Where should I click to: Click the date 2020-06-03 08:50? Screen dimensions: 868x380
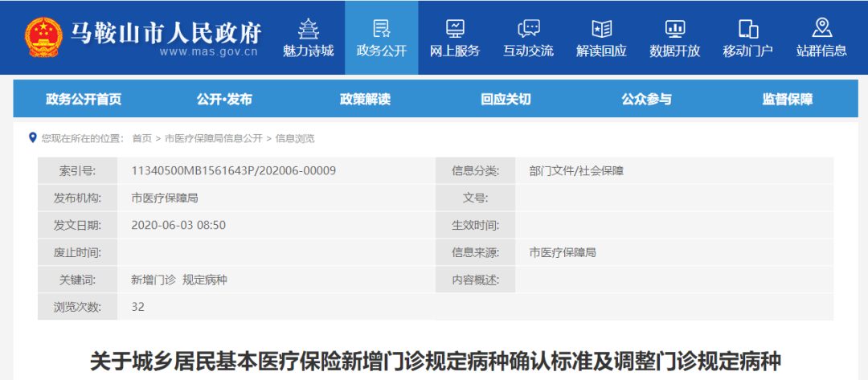pos(178,226)
